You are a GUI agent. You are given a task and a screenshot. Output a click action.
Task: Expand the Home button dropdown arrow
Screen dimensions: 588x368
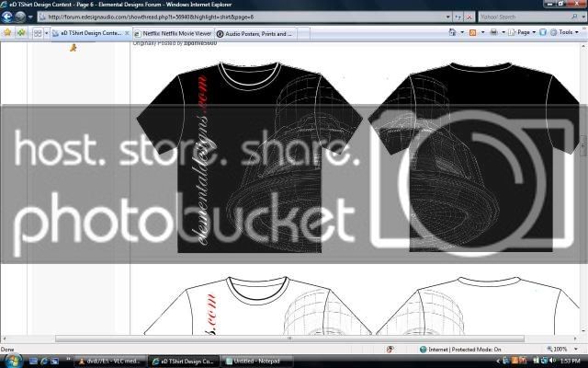(x=462, y=33)
